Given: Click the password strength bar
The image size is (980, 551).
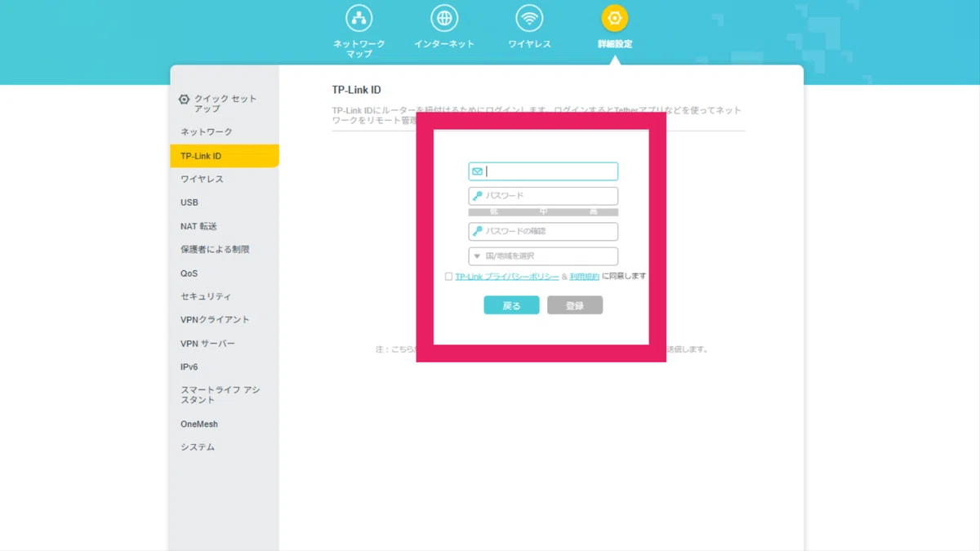Looking at the screenshot, I should pos(543,212).
